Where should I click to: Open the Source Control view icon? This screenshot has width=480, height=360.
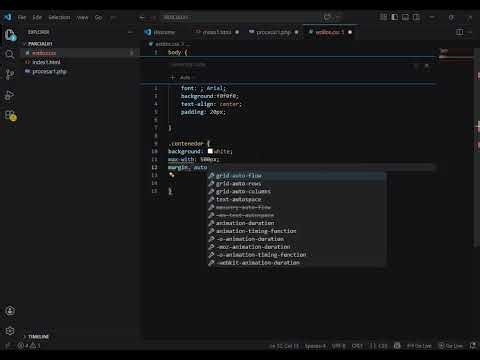tap(10, 74)
